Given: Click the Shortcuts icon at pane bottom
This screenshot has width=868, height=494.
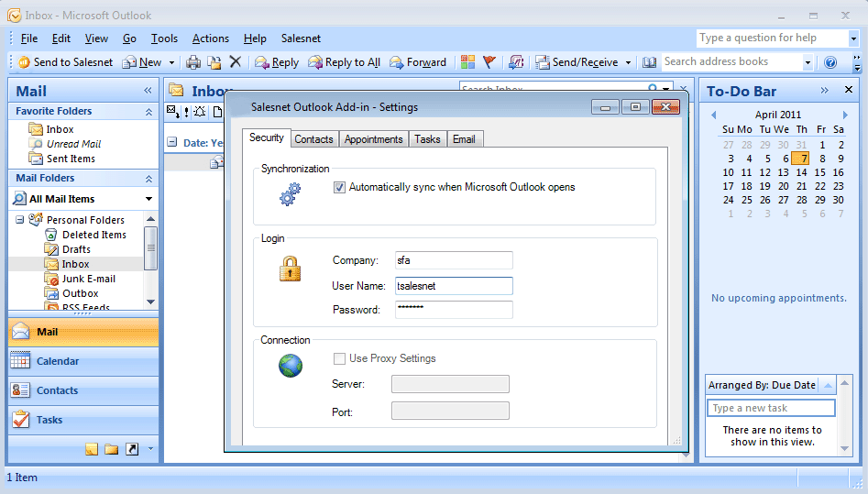Looking at the screenshot, I should [x=132, y=449].
